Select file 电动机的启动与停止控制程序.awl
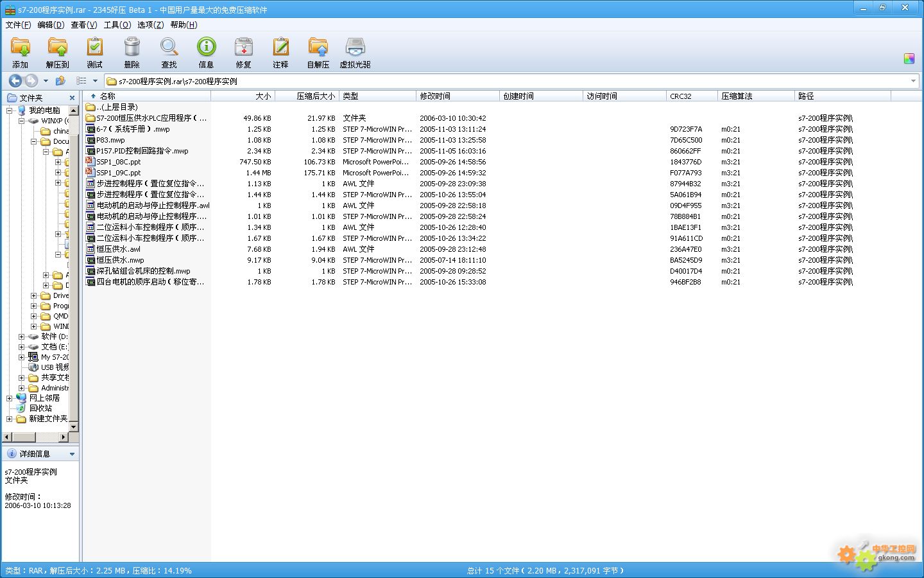The image size is (924, 578). 153,206
